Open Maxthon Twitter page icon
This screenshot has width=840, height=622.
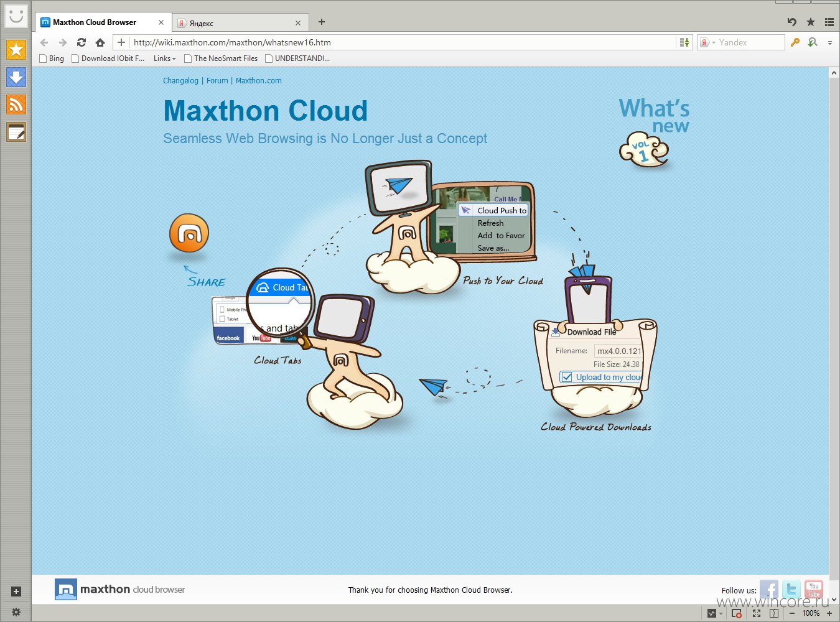click(791, 590)
